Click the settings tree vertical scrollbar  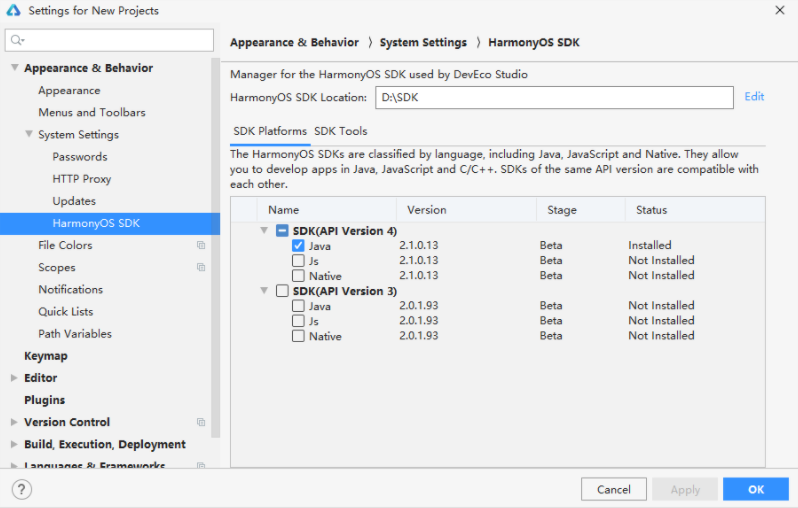click(216, 247)
